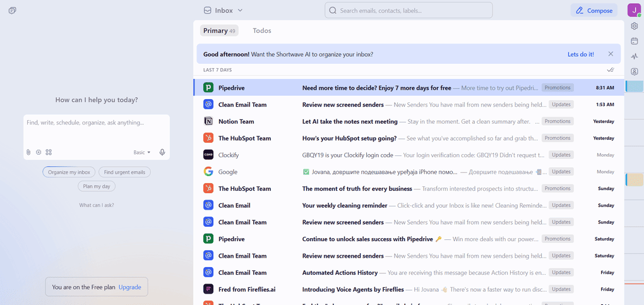Click Clean Email Team icon in Friday row
This screenshot has width=644, height=305.
tap(208, 273)
